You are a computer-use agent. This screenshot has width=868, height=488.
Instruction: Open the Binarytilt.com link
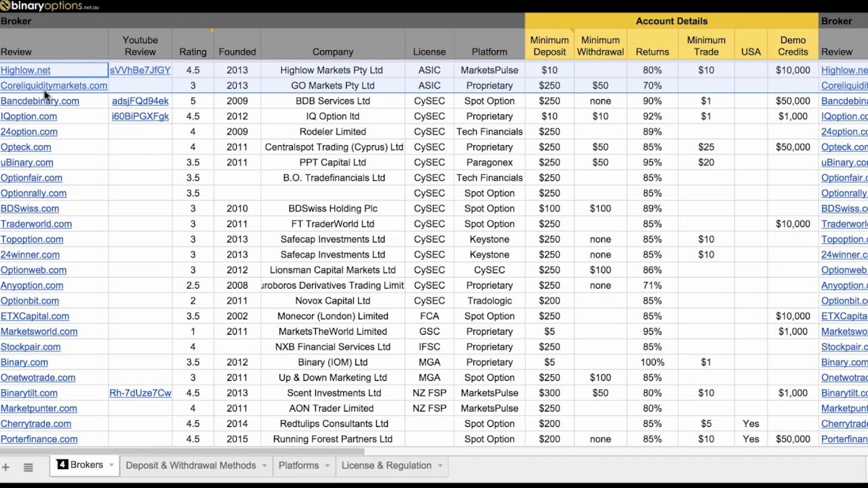coord(29,393)
